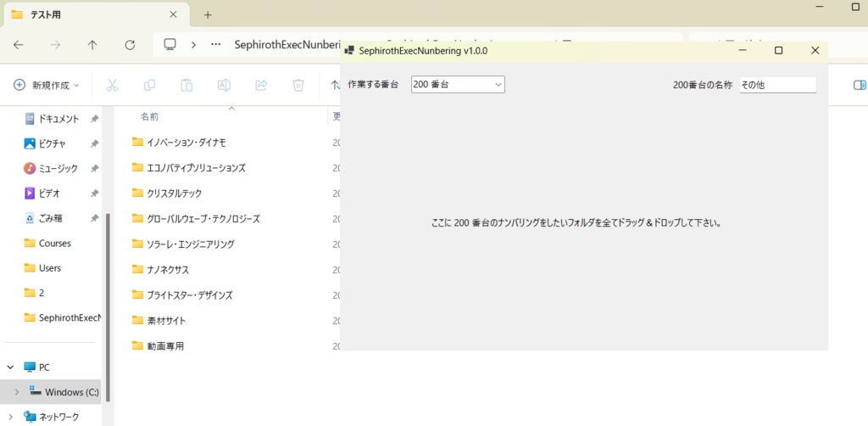Expand the ネットワーク node
This screenshot has width=868, height=426.
click(10, 417)
